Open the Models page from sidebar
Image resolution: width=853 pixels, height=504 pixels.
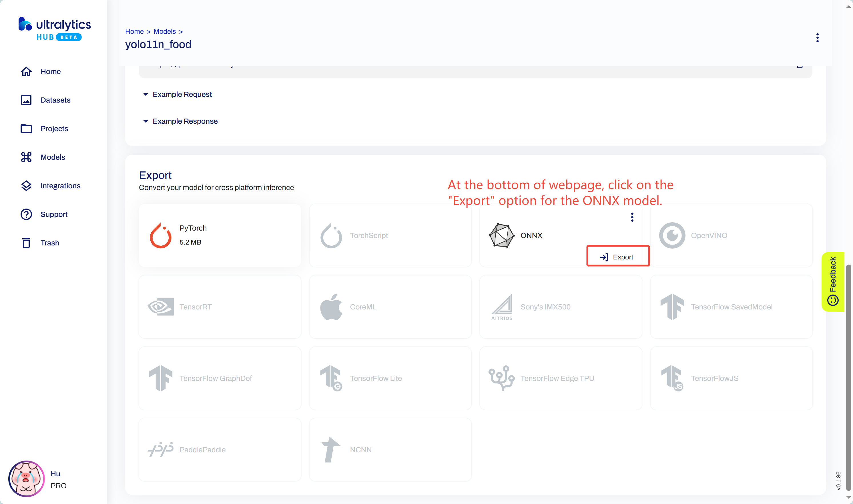(x=53, y=157)
